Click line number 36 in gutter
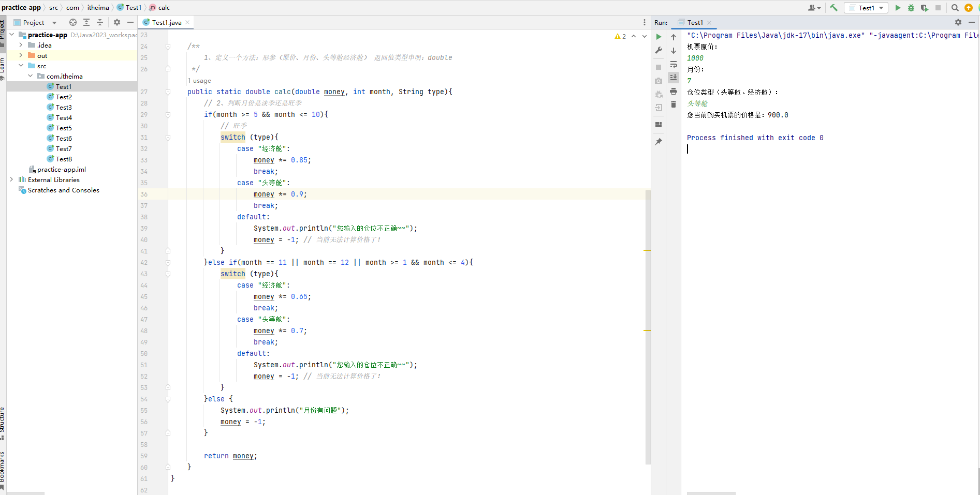The image size is (980, 495). [x=144, y=194]
